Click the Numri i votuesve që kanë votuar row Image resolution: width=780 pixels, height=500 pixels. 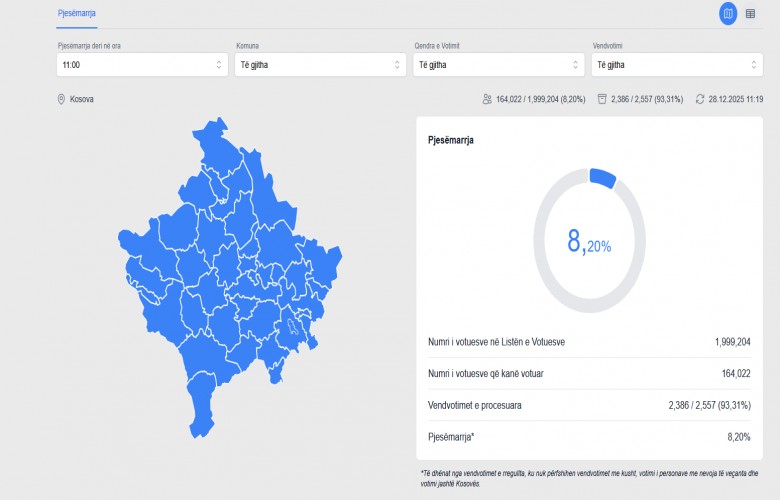click(589, 374)
